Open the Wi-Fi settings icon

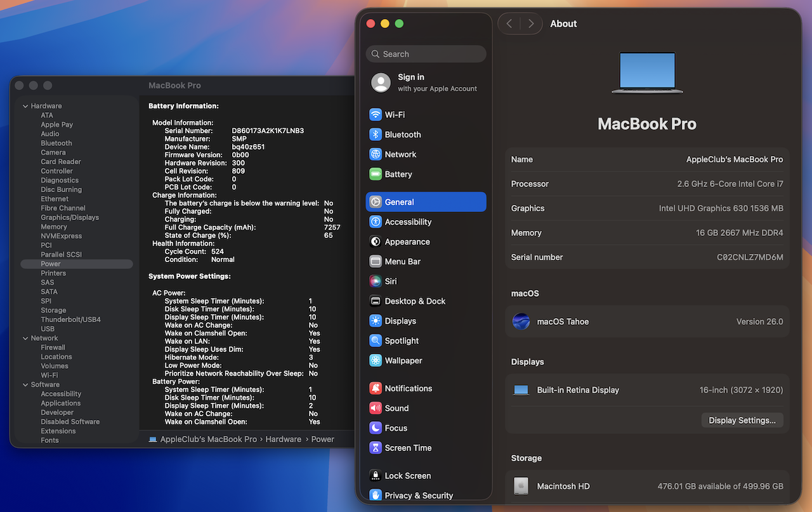coord(376,115)
